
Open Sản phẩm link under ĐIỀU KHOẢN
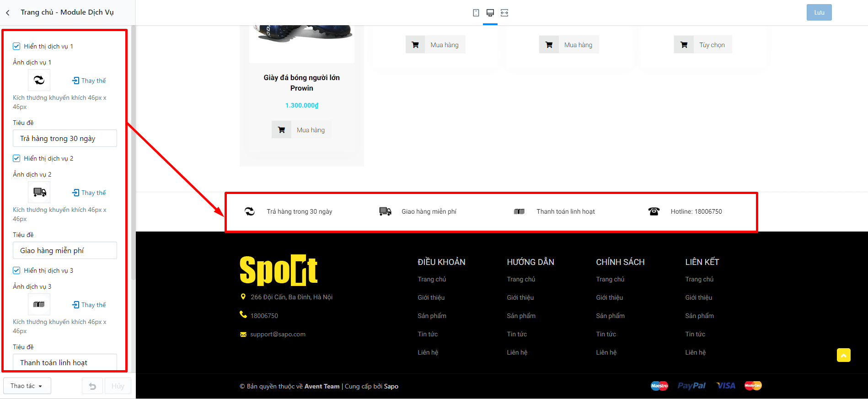click(x=432, y=316)
